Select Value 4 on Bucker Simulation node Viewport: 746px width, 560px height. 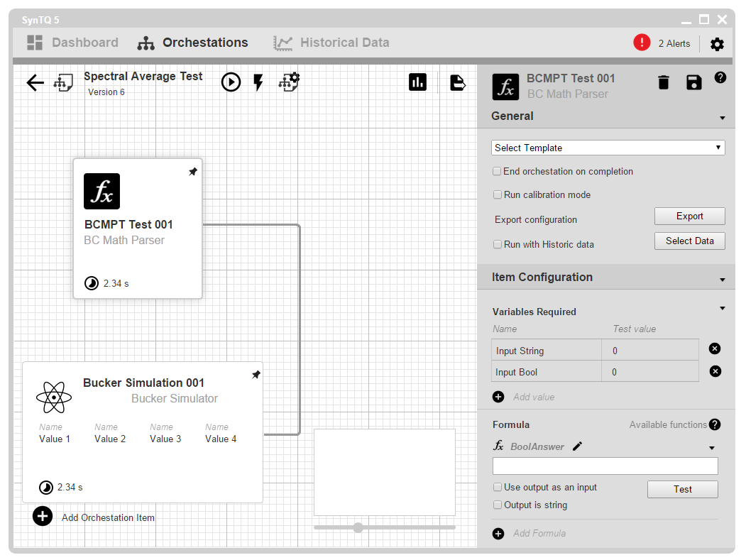(221, 439)
